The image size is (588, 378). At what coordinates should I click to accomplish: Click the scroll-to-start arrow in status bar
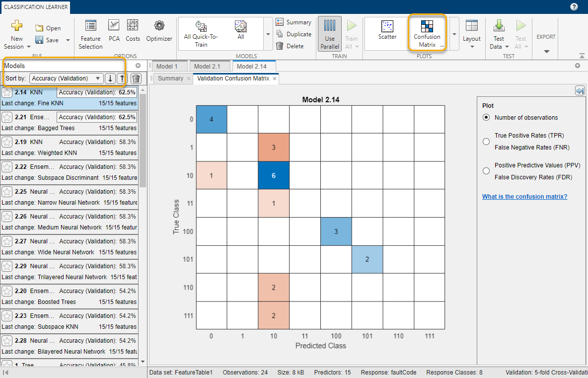pyautogui.click(x=5, y=373)
